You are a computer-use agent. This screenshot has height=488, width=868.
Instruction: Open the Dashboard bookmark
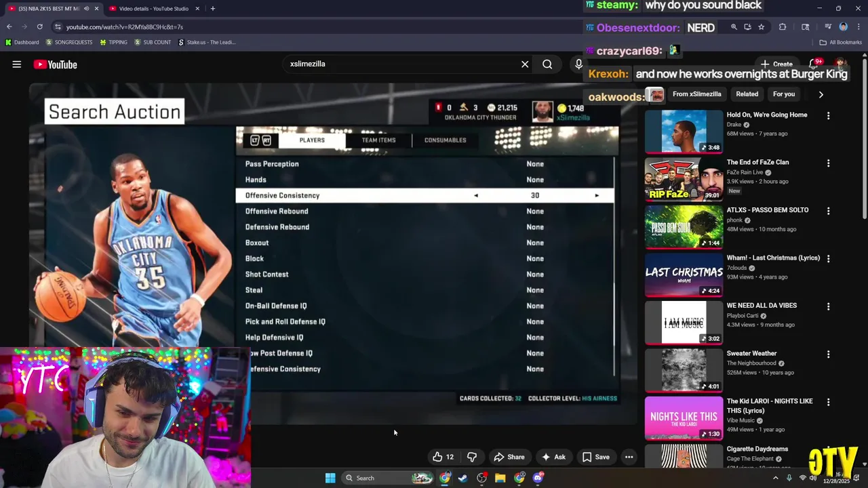[22, 42]
